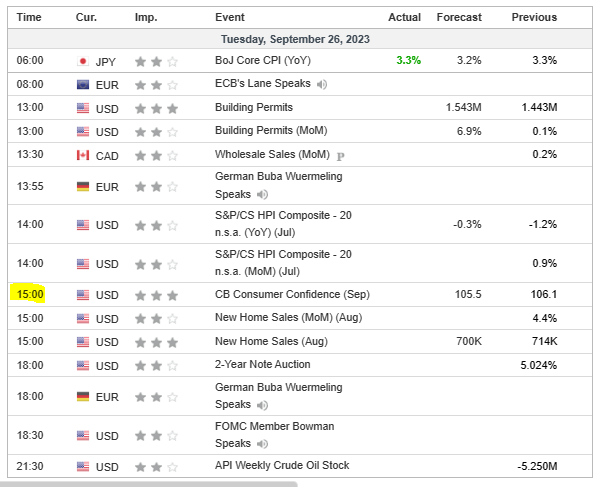The height and width of the screenshot is (487, 602).
Task: Click the importance stars for BoJ Core CPI
Action: (156, 61)
